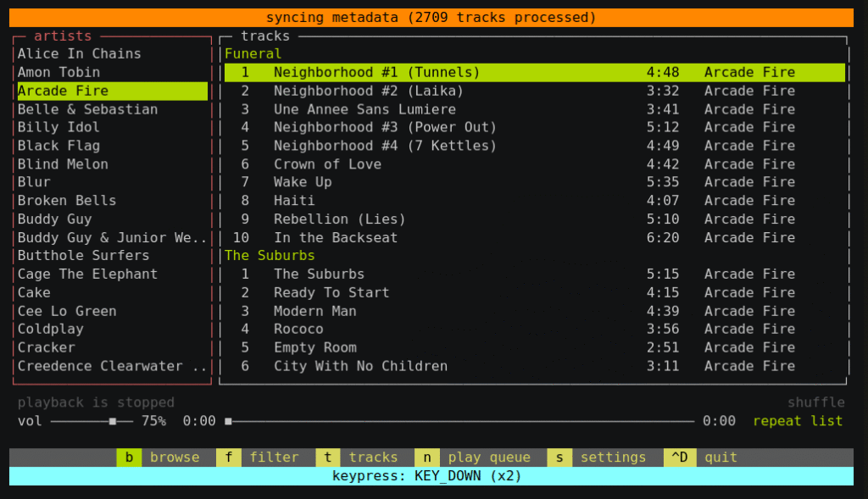The height and width of the screenshot is (499, 868).
Task: Select Creedence Clearwater artist
Action: pyautogui.click(x=113, y=366)
